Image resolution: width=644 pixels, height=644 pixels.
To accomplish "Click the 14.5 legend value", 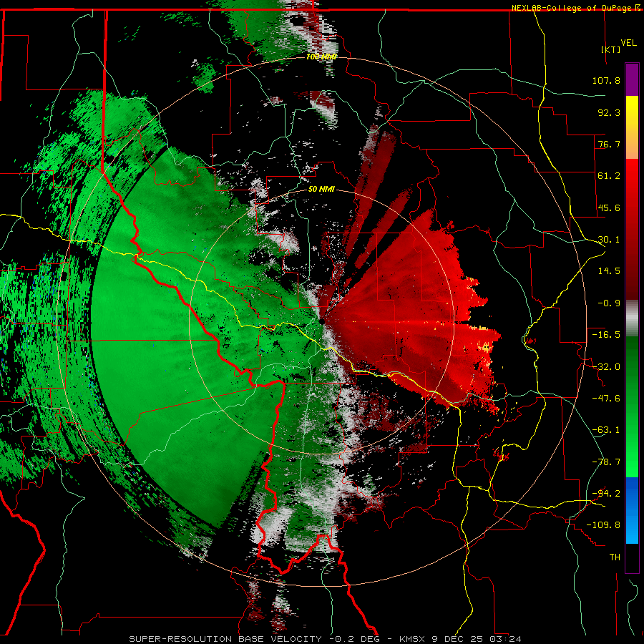I will 609,271.
